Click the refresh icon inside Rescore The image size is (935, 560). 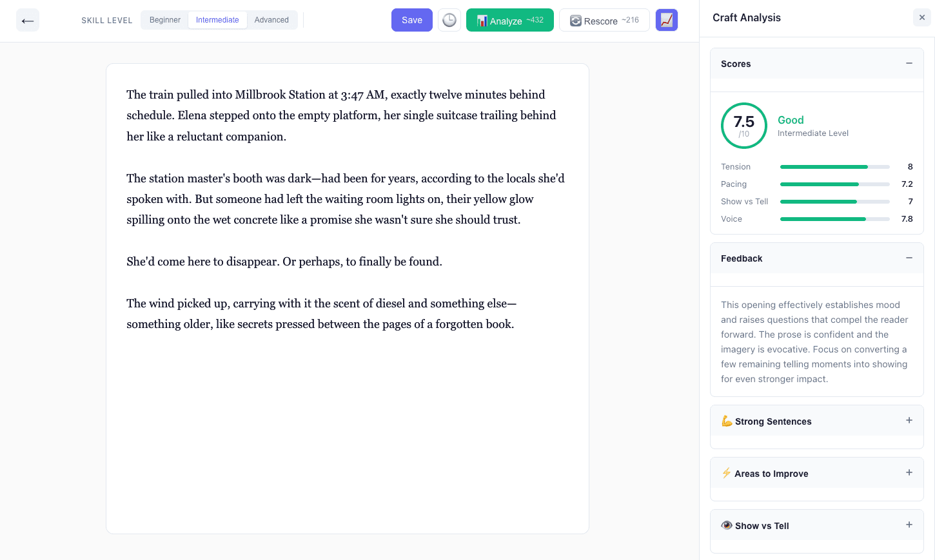[574, 20]
